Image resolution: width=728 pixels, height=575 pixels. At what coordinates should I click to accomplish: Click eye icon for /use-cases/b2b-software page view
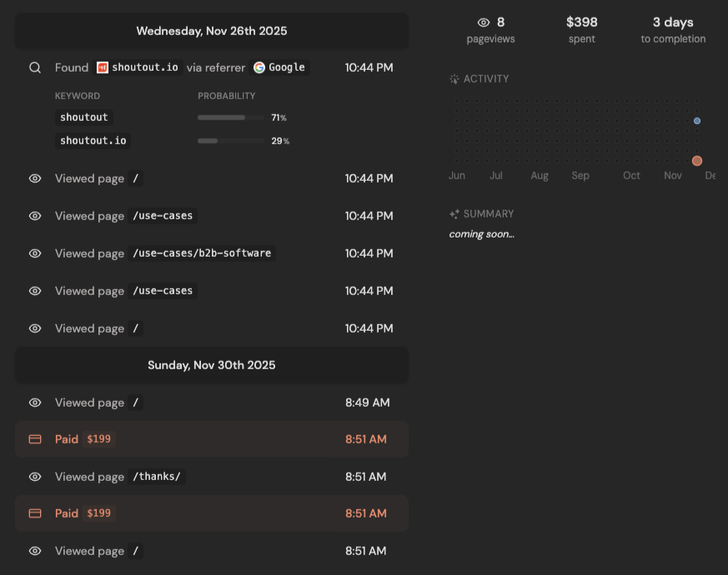pyautogui.click(x=35, y=253)
